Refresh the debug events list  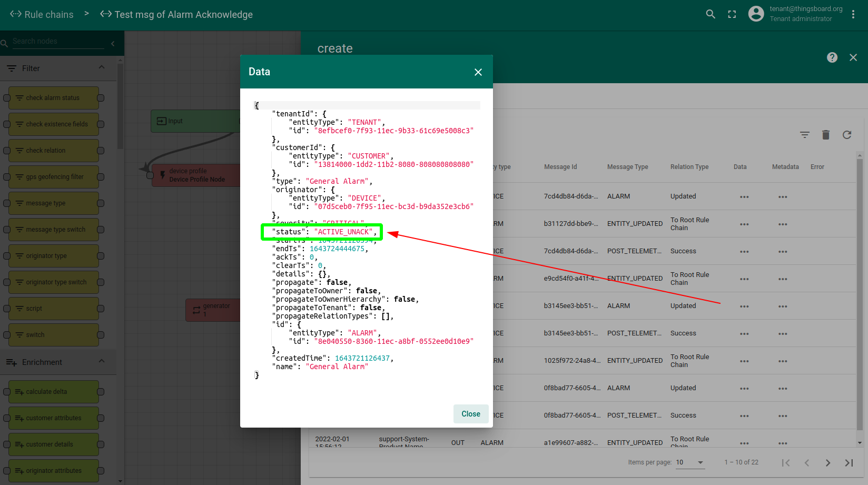point(846,135)
